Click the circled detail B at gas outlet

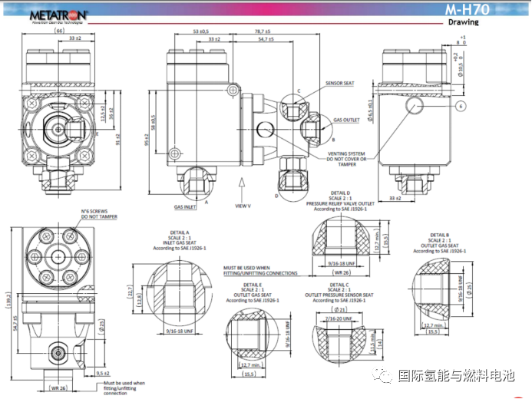click(x=316, y=125)
